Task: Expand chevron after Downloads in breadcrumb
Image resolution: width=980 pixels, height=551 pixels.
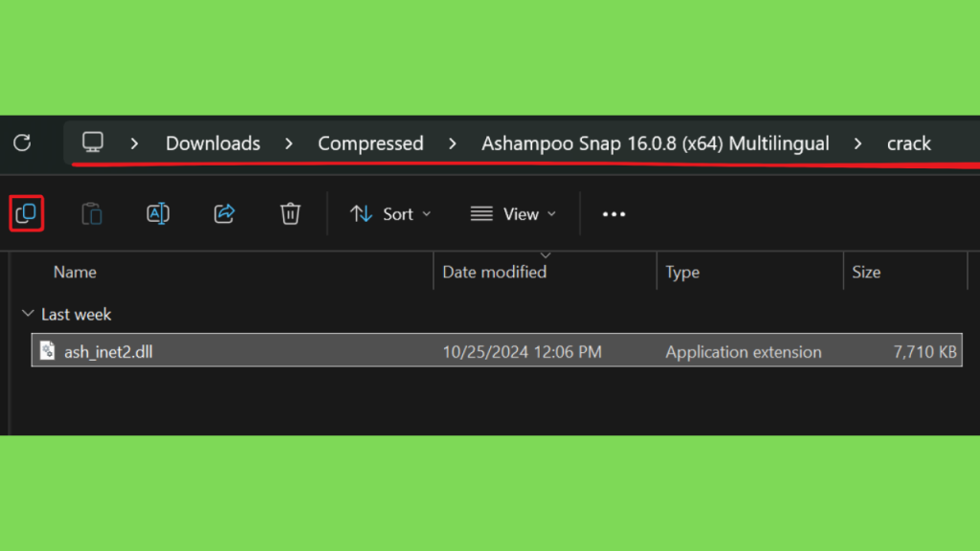Action: [289, 143]
